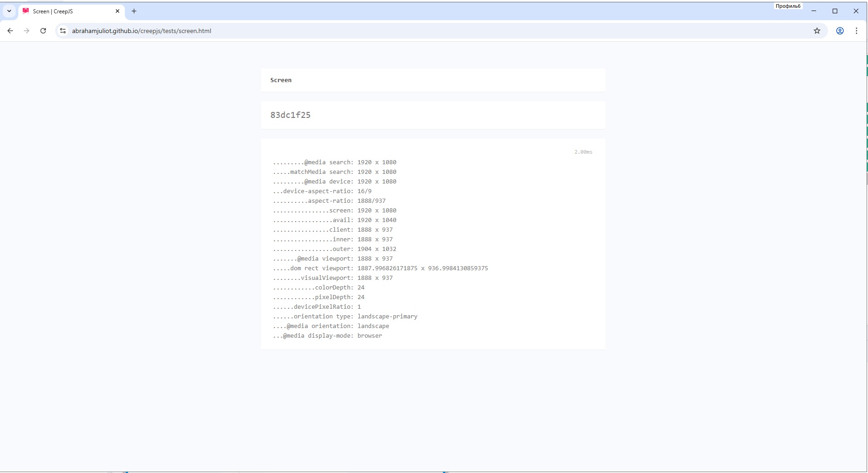868x473 pixels.
Task: Click the '@media search: 1920 x 1080' line
Action: (x=335, y=162)
